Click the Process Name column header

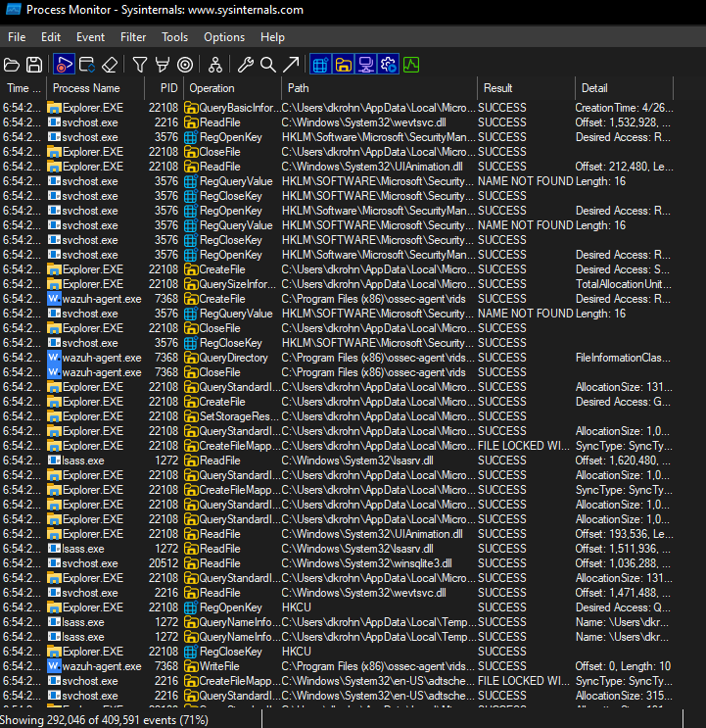pos(86,88)
